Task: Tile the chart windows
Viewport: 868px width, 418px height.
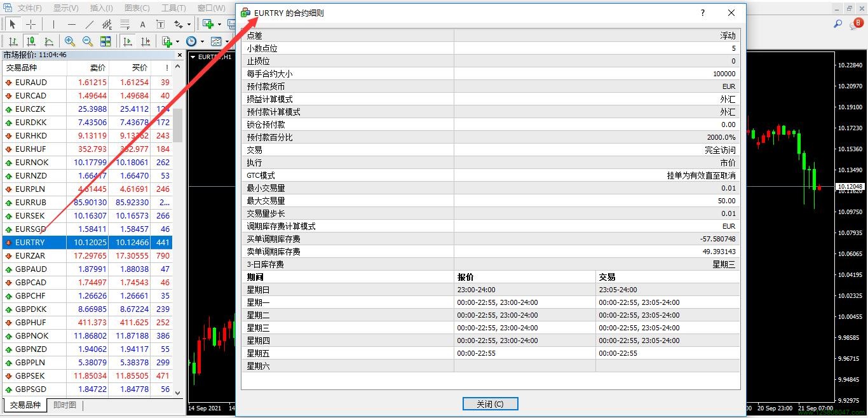Action: (x=105, y=41)
